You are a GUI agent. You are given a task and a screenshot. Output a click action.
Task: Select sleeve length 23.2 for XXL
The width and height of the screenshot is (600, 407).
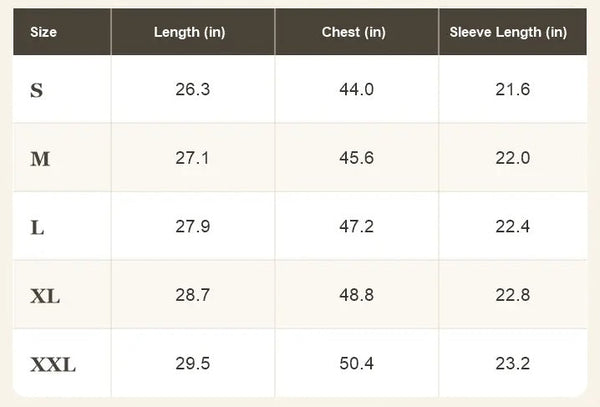tap(512, 363)
